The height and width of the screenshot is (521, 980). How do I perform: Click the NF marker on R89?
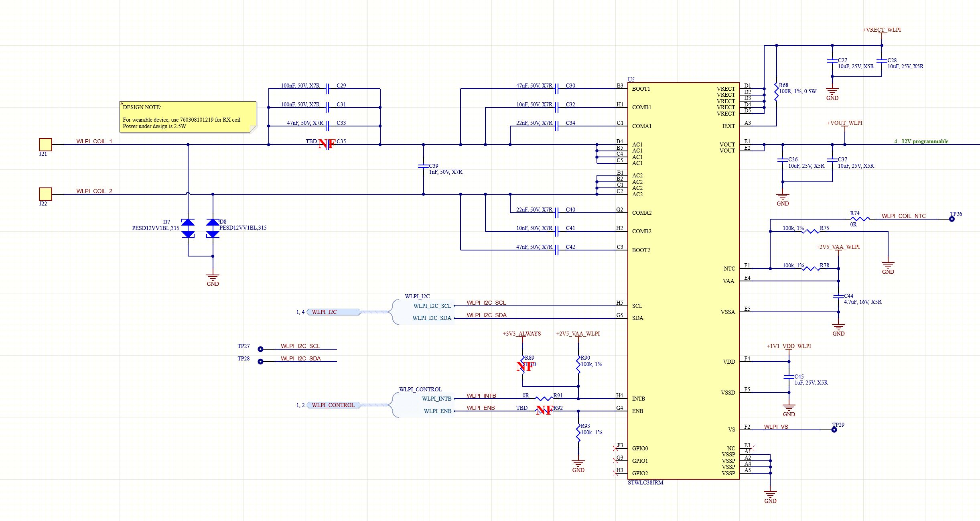523,366
